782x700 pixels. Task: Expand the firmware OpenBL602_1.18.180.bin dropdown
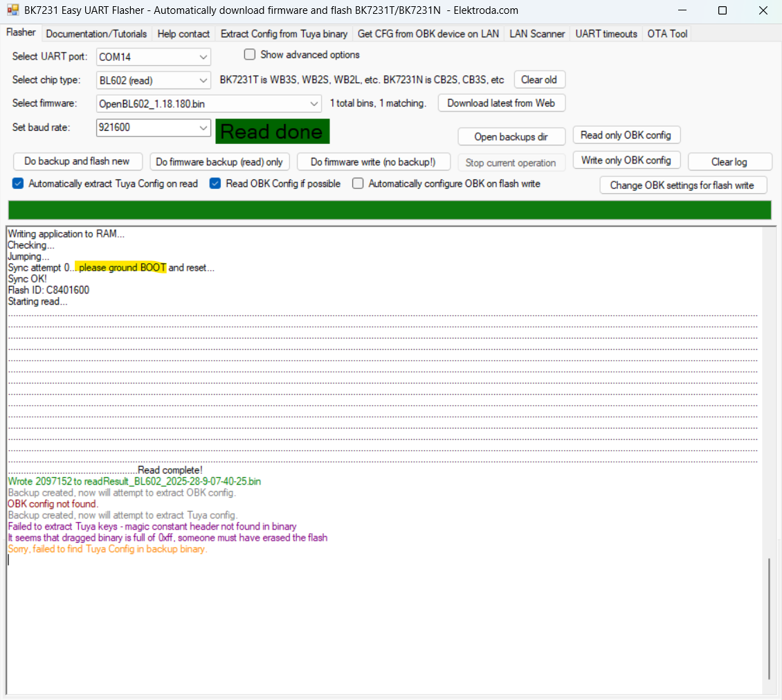(313, 104)
